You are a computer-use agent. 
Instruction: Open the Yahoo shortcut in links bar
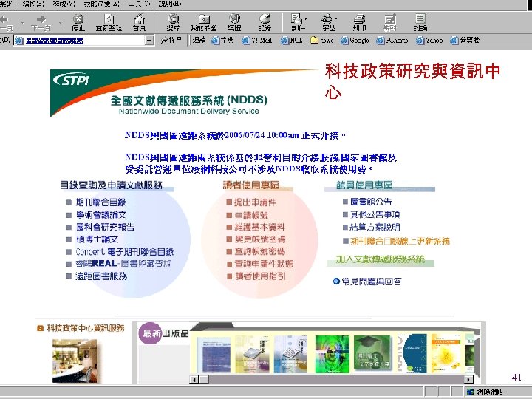coord(429,41)
